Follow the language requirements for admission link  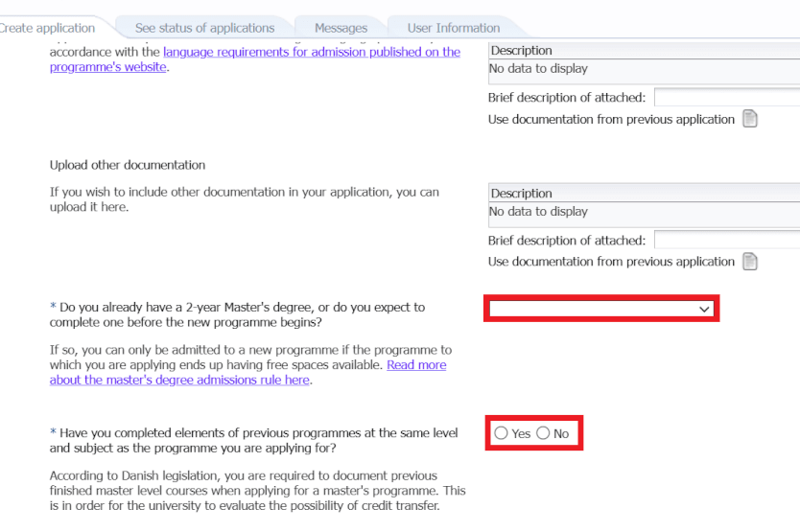pyautogui.click(x=311, y=52)
